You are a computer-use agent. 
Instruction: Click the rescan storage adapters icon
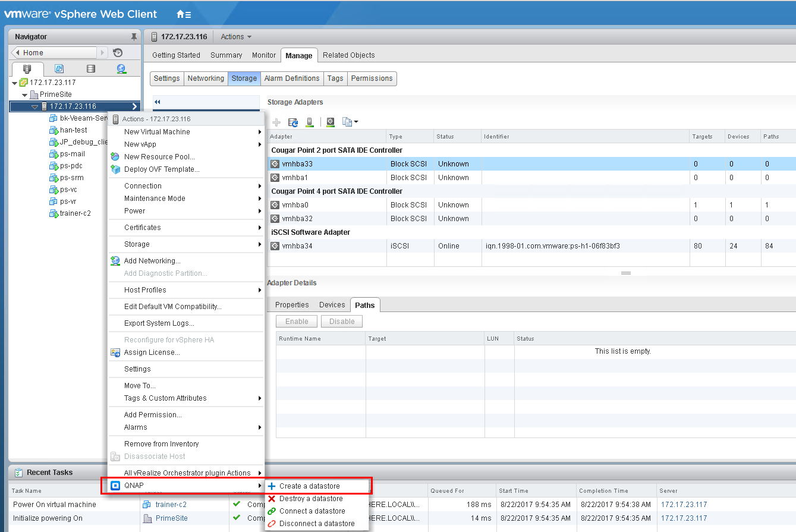[293, 122]
